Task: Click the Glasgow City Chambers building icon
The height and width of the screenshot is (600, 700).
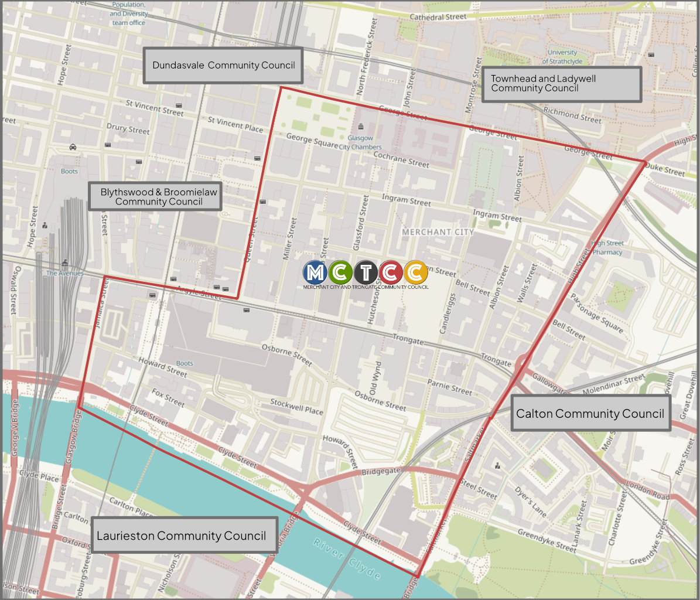Action: click(360, 127)
